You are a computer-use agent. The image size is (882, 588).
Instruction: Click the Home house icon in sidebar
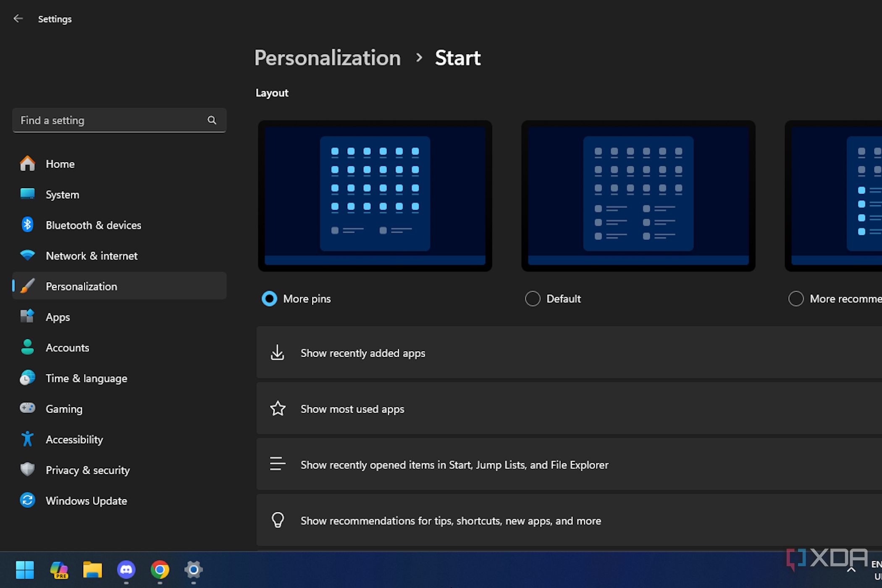pyautogui.click(x=27, y=163)
